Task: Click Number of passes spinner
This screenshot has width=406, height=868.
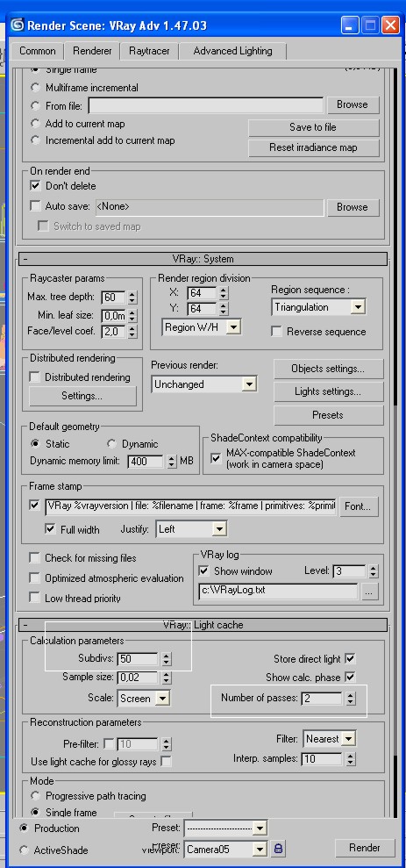Action: (x=350, y=699)
